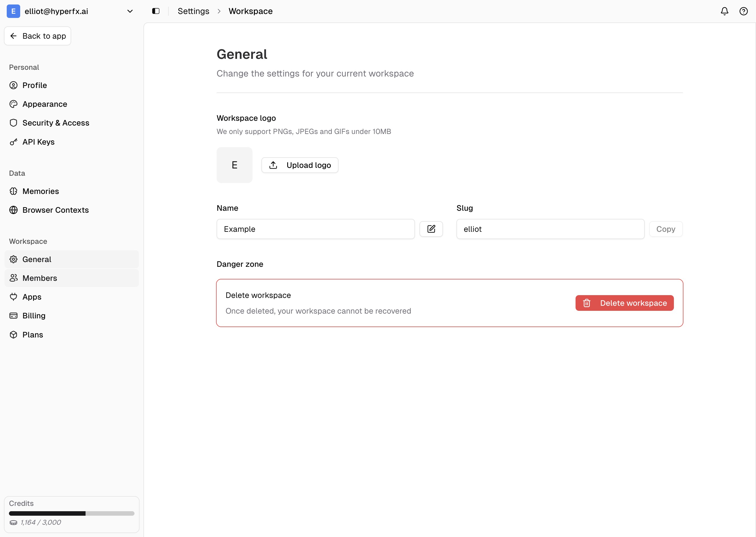This screenshot has height=537, width=756.
Task: Click the help question mark icon
Action: click(743, 11)
